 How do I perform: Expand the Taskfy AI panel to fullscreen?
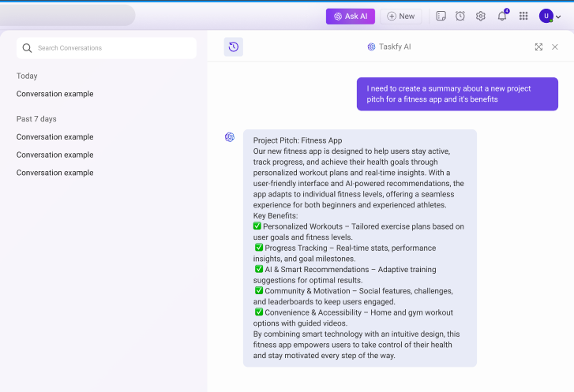(538, 47)
